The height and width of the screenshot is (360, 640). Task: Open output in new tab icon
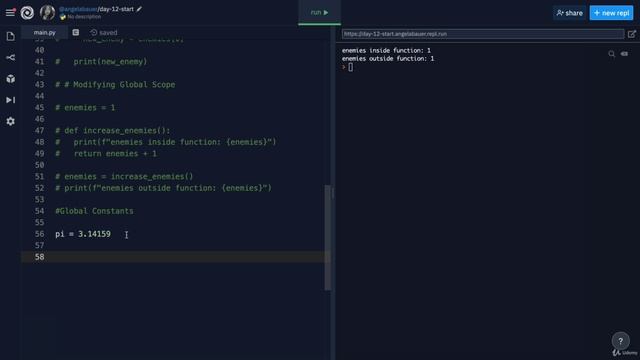coord(632,34)
